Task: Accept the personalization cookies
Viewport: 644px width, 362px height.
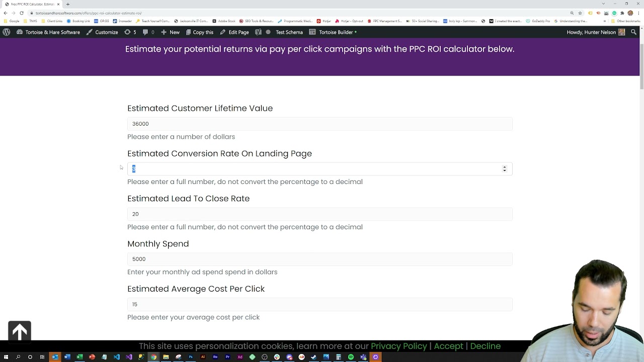Action: (x=448, y=346)
